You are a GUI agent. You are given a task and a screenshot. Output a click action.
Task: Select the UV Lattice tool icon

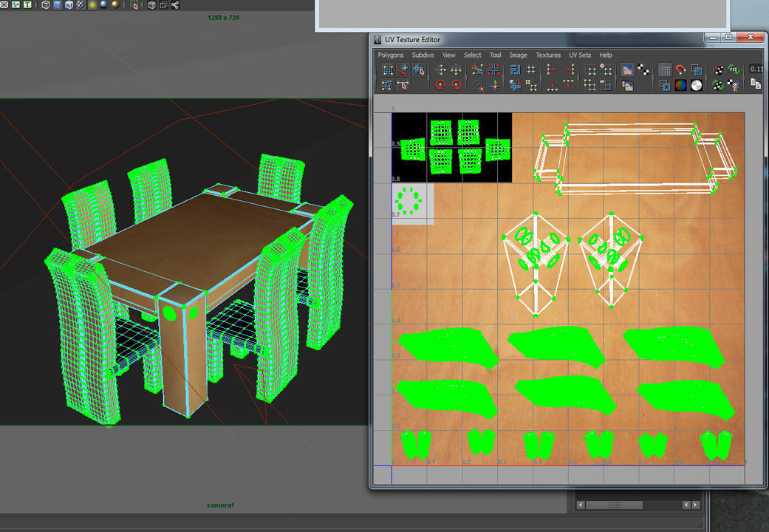pyautogui.click(x=387, y=70)
